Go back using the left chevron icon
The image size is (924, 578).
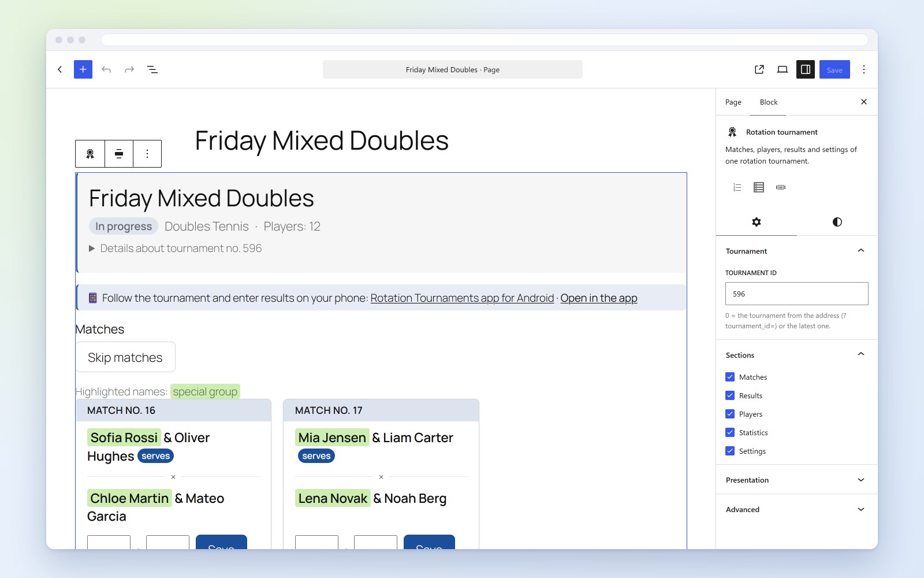tap(60, 69)
